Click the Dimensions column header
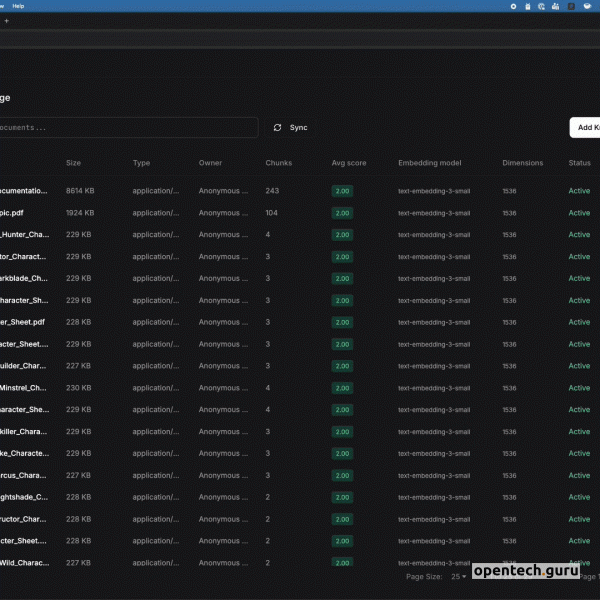The width and height of the screenshot is (600, 600). click(523, 163)
